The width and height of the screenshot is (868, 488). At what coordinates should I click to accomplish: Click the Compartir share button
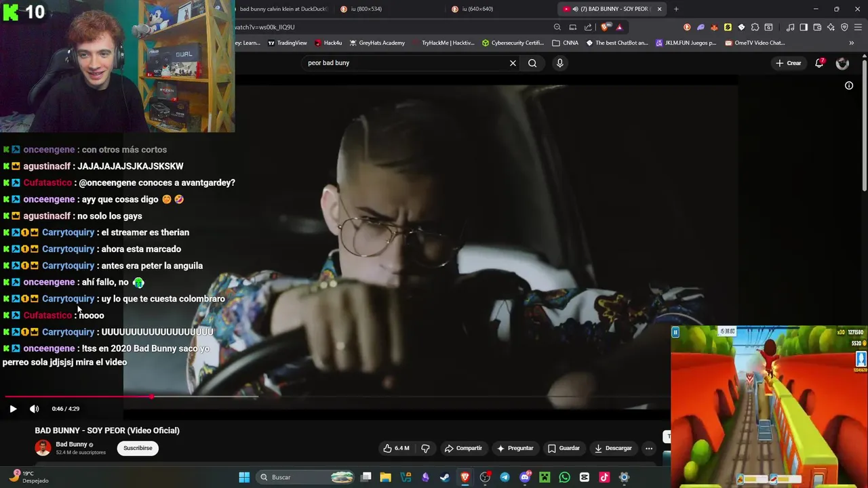pyautogui.click(x=463, y=448)
